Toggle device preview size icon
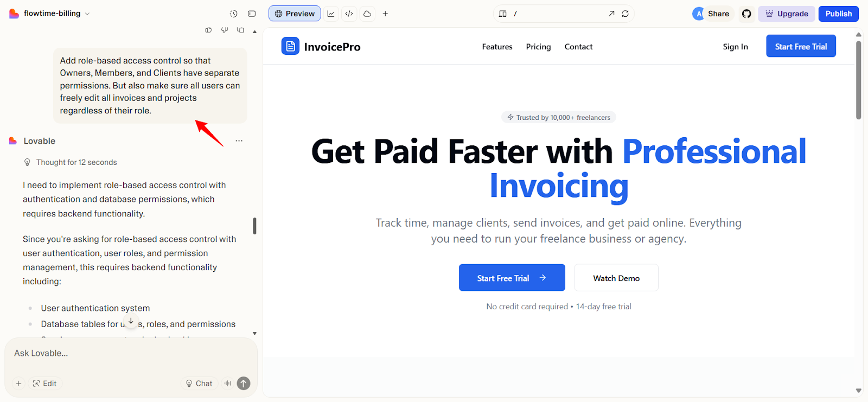868x402 pixels. (x=503, y=14)
